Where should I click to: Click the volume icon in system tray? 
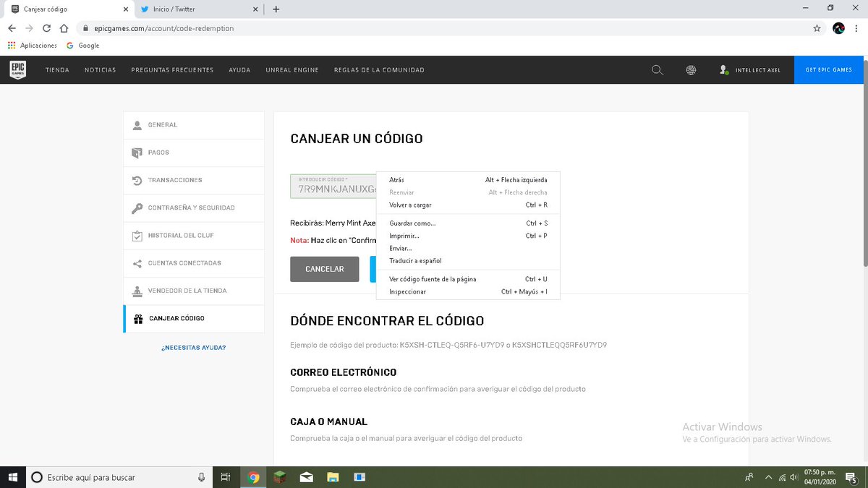(795, 477)
